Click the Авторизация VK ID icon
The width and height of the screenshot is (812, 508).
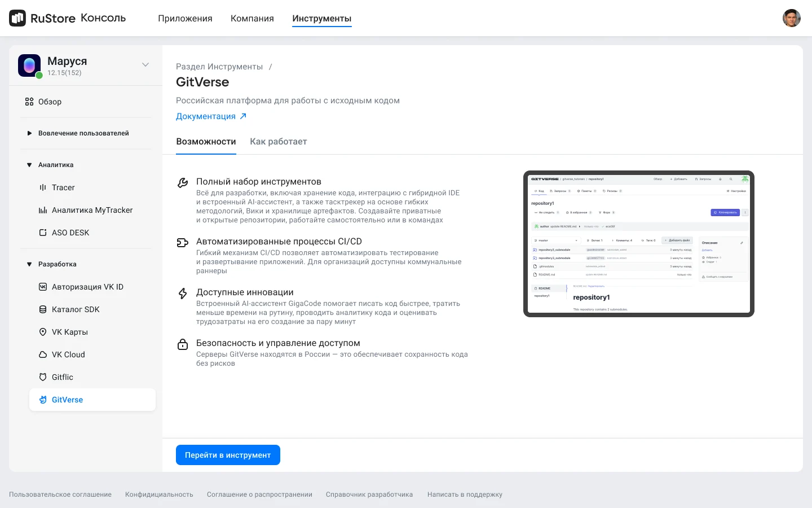click(43, 287)
